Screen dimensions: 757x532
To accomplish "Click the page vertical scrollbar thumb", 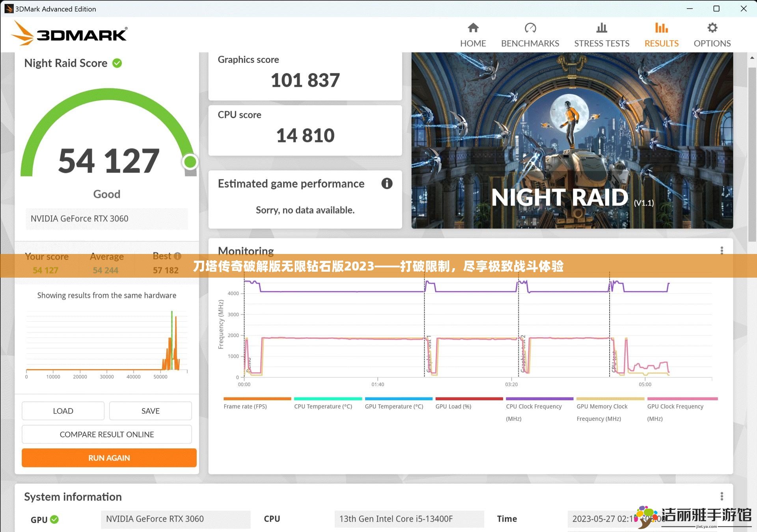I will pyautogui.click(x=752, y=154).
